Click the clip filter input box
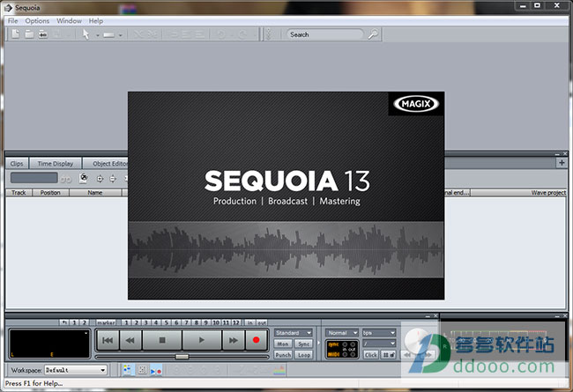The width and height of the screenshot is (573, 392). 34,178
